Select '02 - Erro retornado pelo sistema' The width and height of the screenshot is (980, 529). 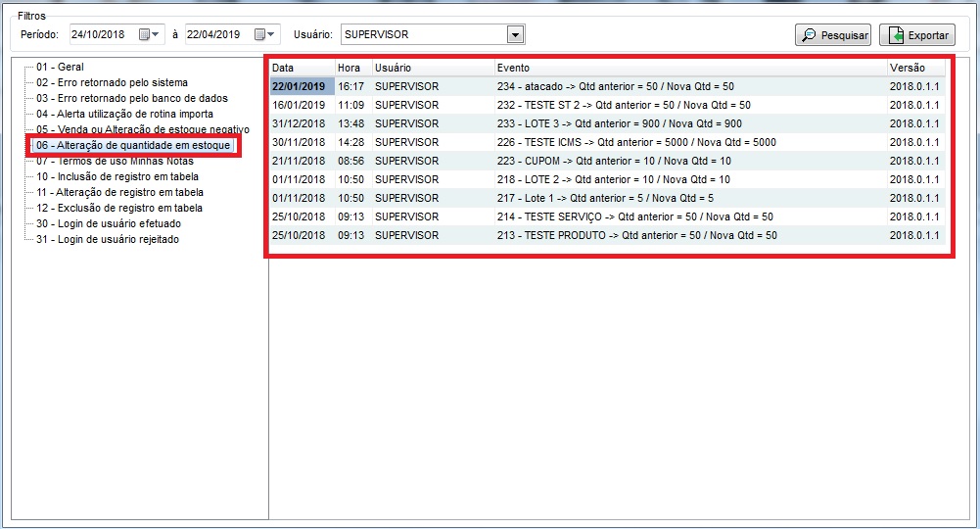click(112, 82)
